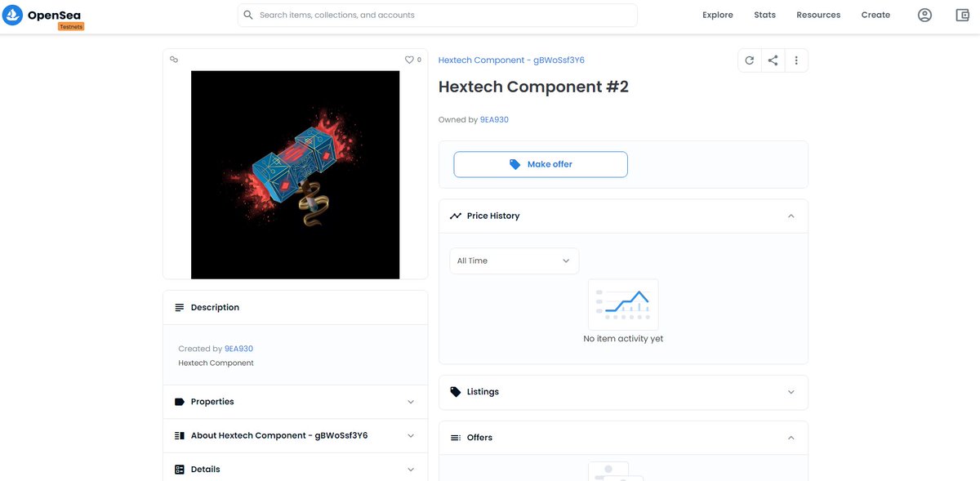Expand the Properties section
Image resolution: width=980 pixels, height=481 pixels.
(x=411, y=401)
